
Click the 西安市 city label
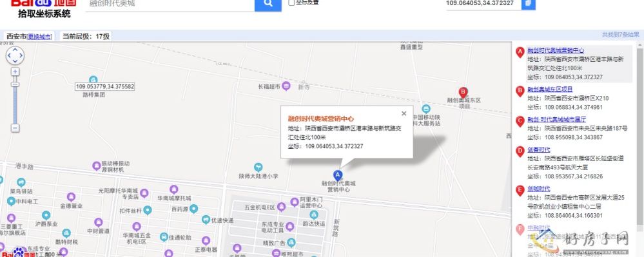tap(16, 36)
